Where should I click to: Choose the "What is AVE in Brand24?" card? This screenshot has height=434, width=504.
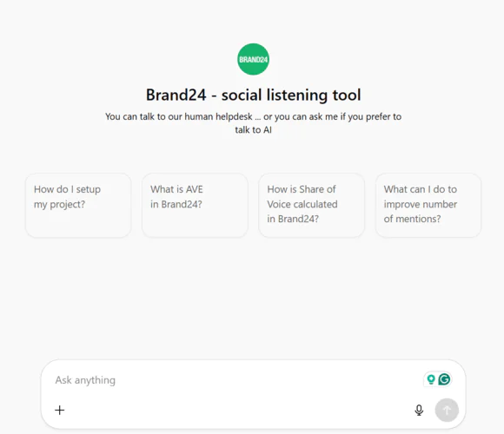click(x=195, y=206)
